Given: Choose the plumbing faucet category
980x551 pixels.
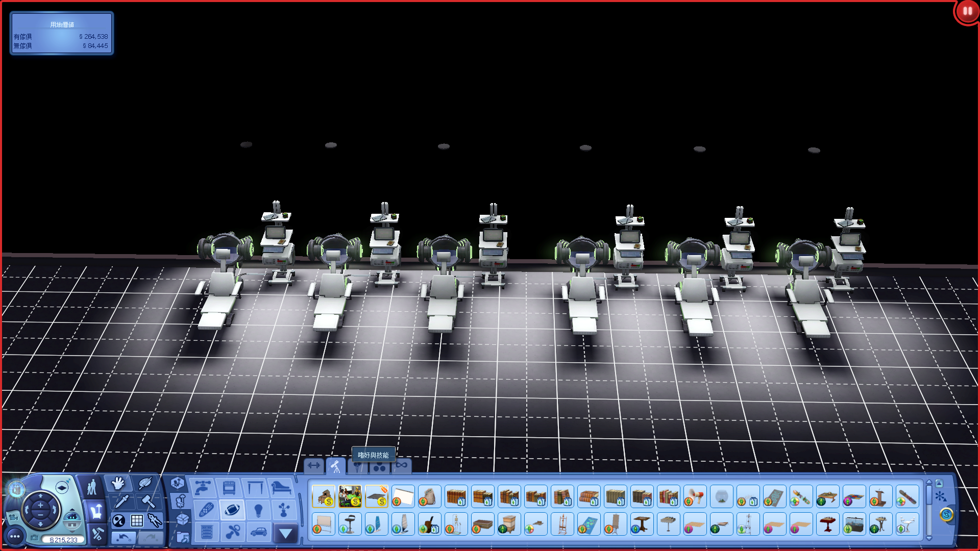Looking at the screenshot, I should [203, 488].
